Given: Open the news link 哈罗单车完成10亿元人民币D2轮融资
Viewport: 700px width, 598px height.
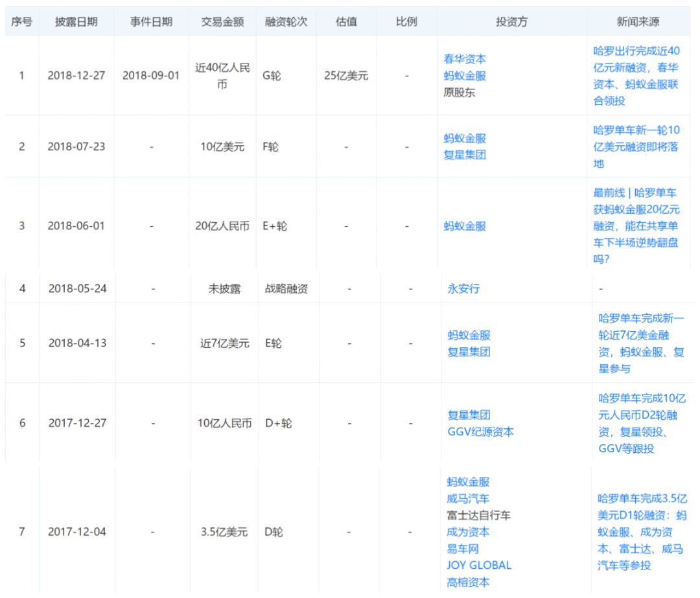Looking at the screenshot, I should 642,423.
